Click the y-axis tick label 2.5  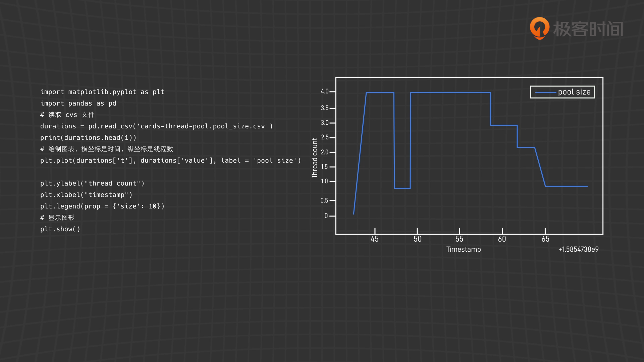coord(325,137)
